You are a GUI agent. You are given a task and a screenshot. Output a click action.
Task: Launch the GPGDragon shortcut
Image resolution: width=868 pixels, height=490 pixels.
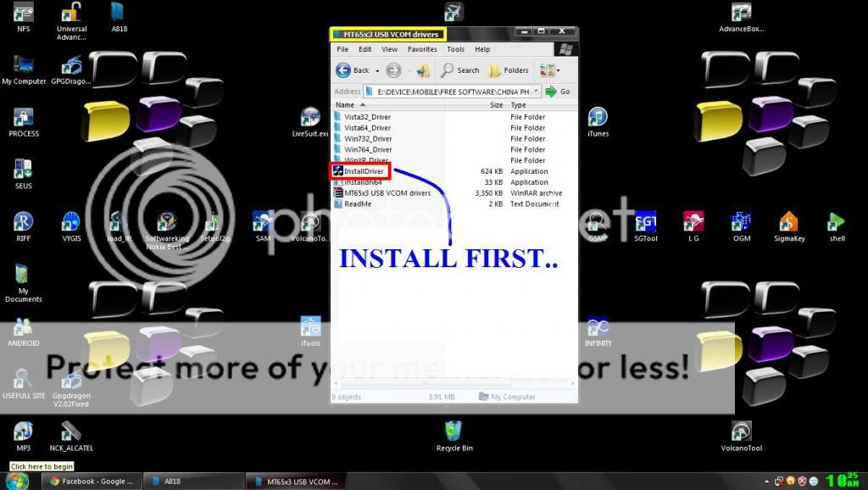71,70
